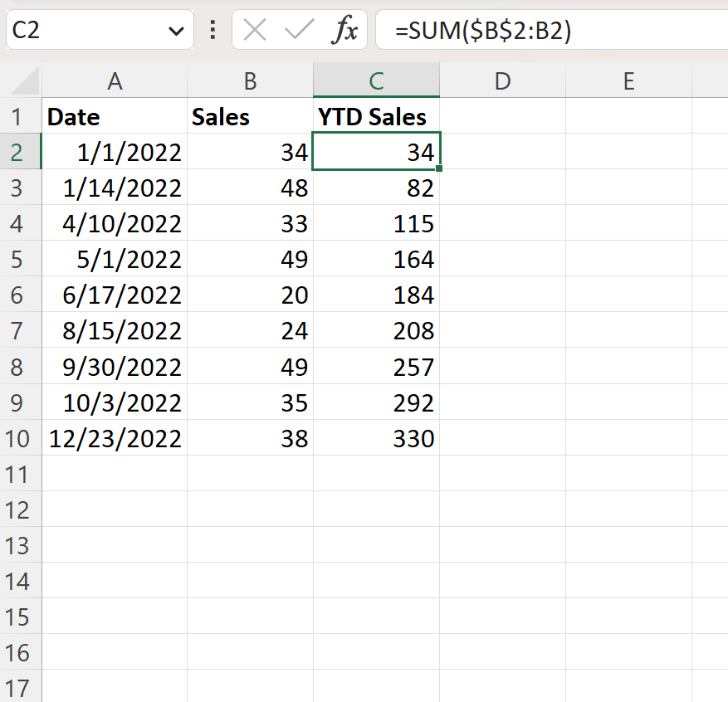This screenshot has width=728, height=702.
Task: Select row 1 header
Action: [x=20, y=116]
